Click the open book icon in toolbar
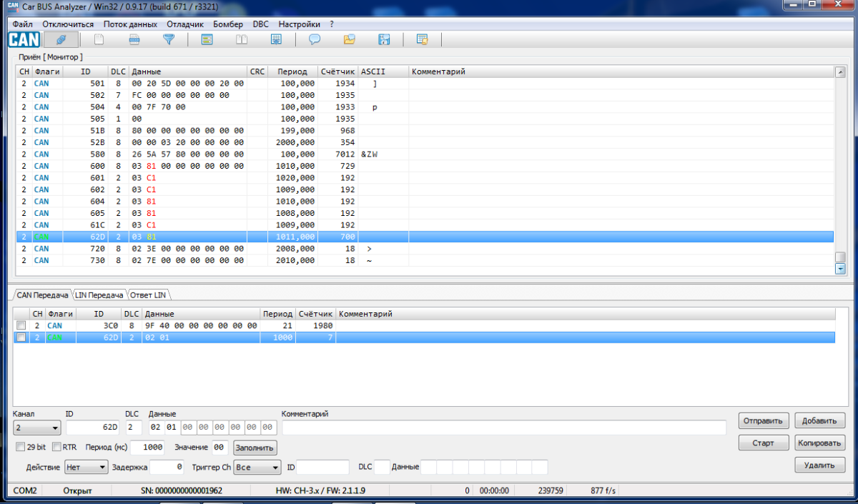 click(242, 39)
